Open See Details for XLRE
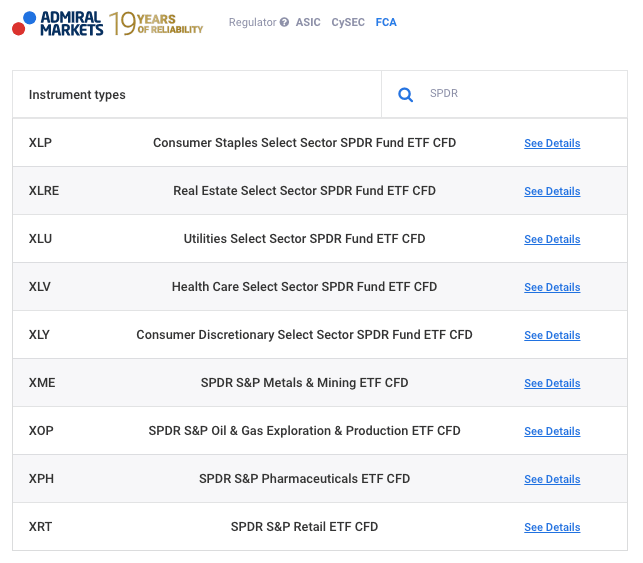The width and height of the screenshot is (643, 563). pos(552,191)
